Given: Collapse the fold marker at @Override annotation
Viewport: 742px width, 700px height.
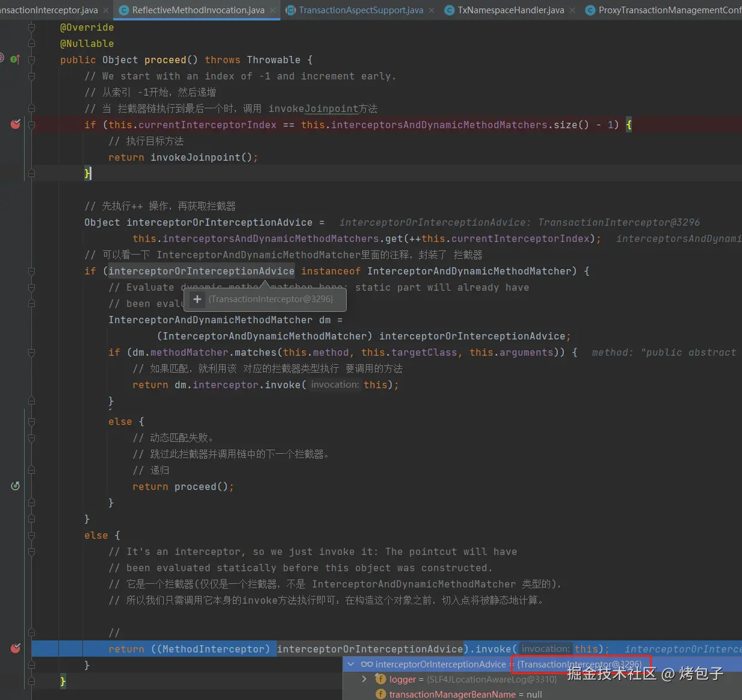Looking at the screenshot, I should point(31,28).
